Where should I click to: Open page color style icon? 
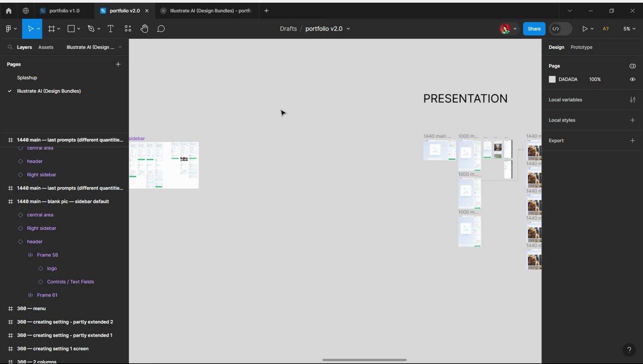tap(632, 66)
